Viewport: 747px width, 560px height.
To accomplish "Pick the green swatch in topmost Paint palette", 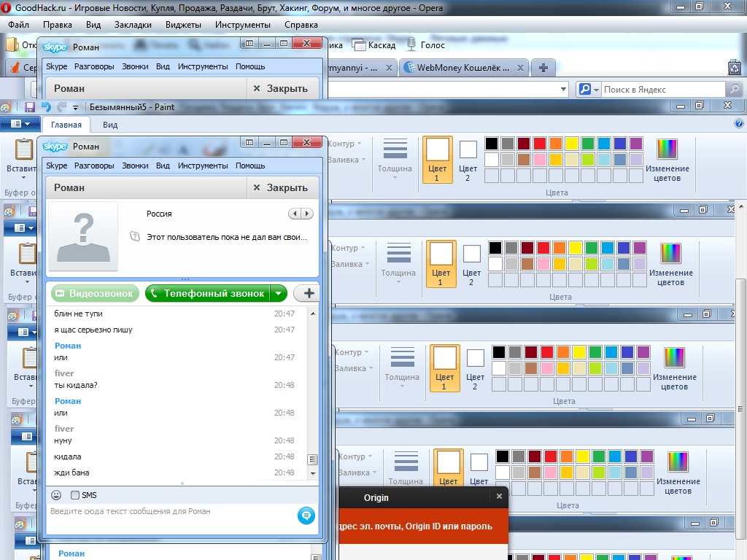I will coord(588,144).
